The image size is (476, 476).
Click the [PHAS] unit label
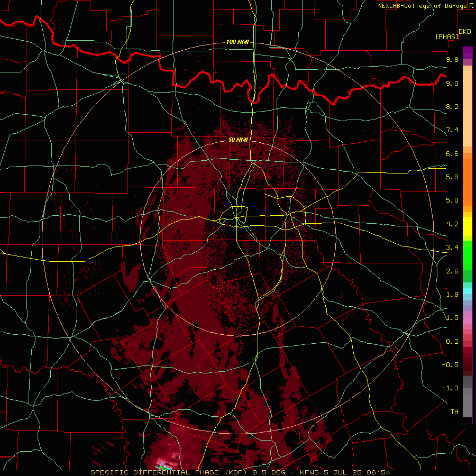pos(447,36)
